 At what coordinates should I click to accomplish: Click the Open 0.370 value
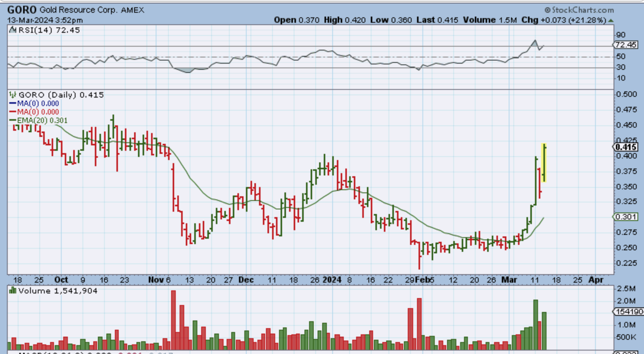coord(297,20)
